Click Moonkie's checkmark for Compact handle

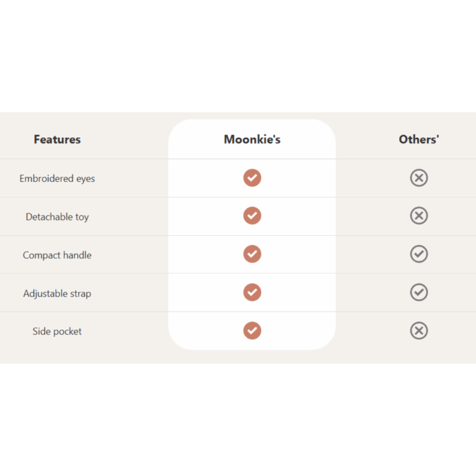click(252, 254)
